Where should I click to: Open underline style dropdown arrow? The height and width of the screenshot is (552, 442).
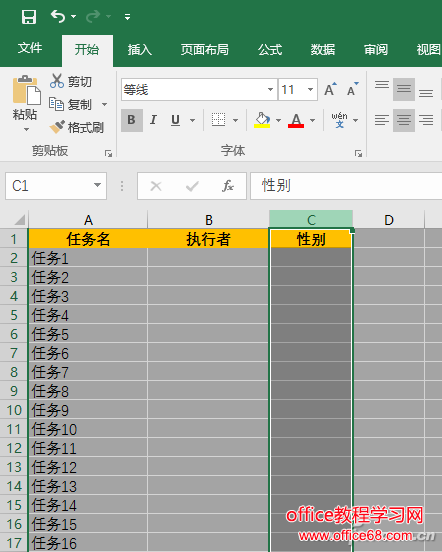(192, 120)
